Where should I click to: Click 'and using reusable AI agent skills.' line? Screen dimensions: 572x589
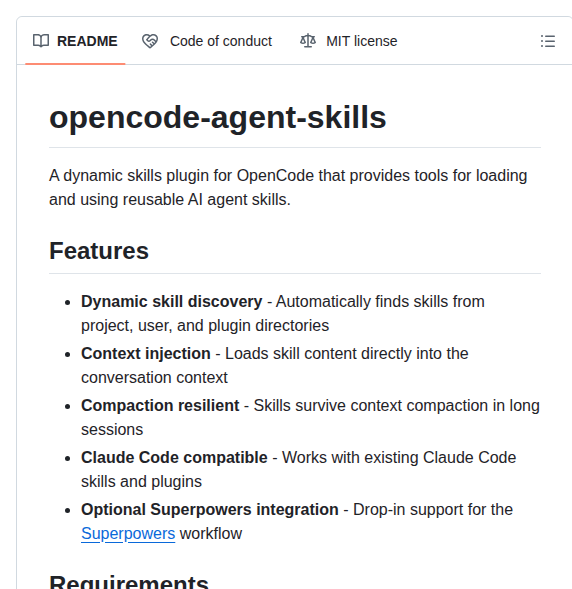(170, 199)
